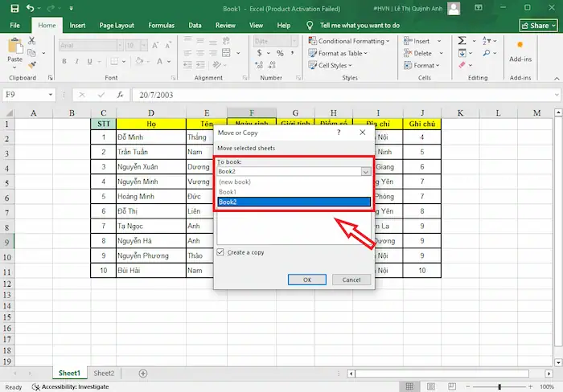The width and height of the screenshot is (563, 392).
Task: Click the AutoSum sigma icon
Action: tap(461, 40)
